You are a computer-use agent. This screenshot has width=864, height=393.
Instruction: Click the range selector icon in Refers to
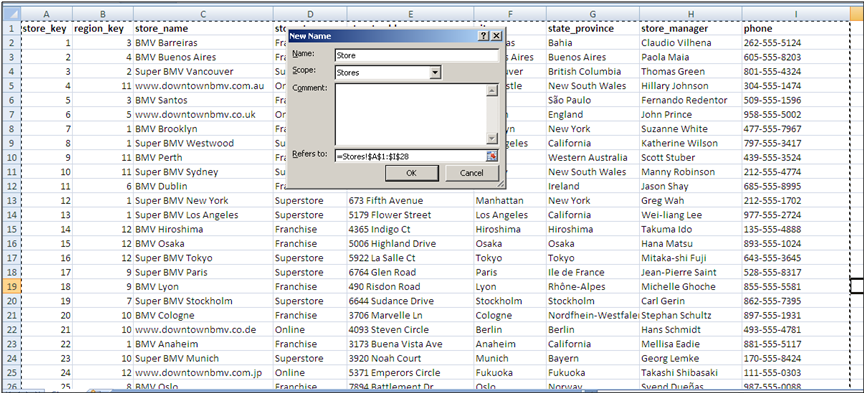[x=492, y=156]
